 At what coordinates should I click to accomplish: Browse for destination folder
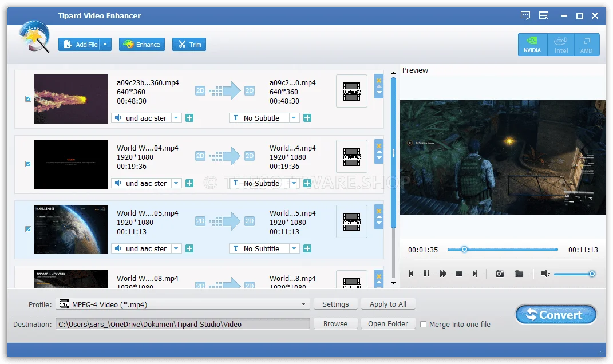coord(335,324)
